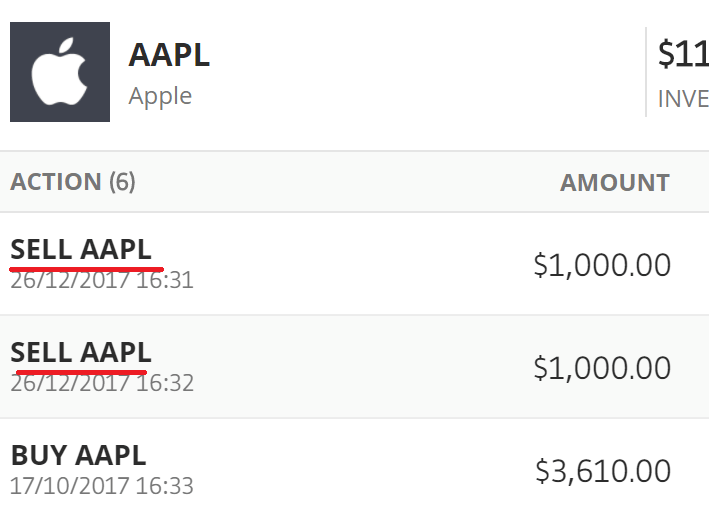Screen dimensions: 709x520
Task: Select the $1,000.00 amount in first row
Action: tap(602, 265)
